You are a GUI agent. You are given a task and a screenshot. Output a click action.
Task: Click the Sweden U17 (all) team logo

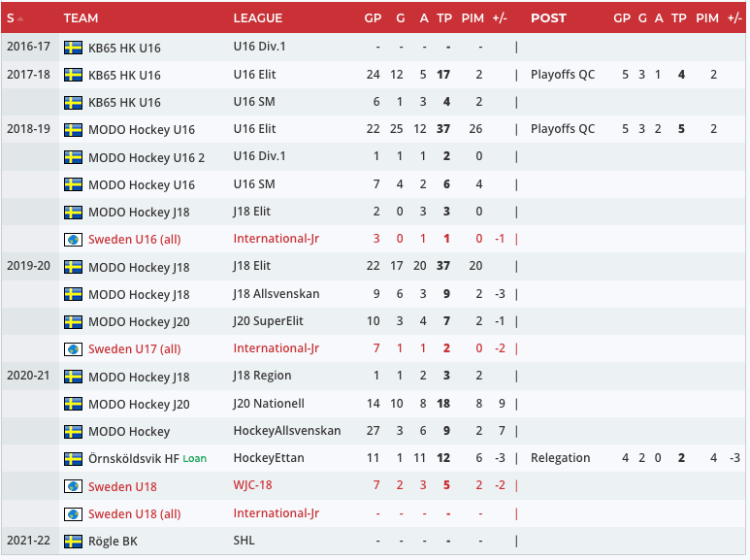pyautogui.click(x=73, y=348)
